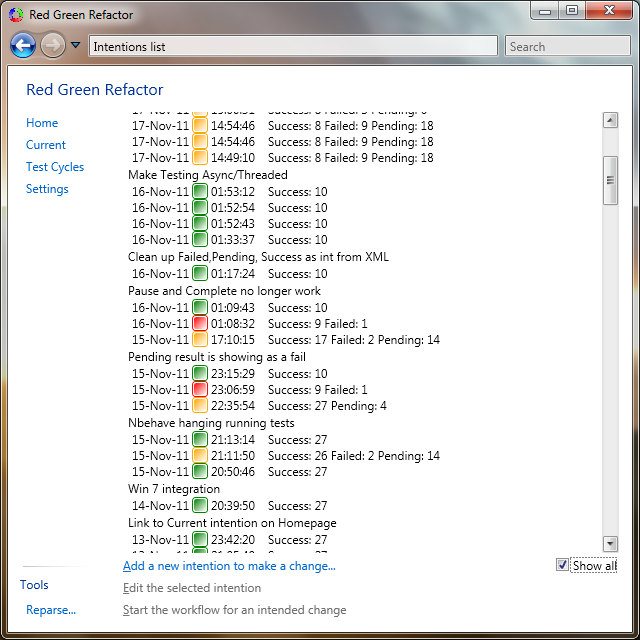Click the Red Green Refactor title bar icon
The image size is (640, 640).
pos(15,15)
